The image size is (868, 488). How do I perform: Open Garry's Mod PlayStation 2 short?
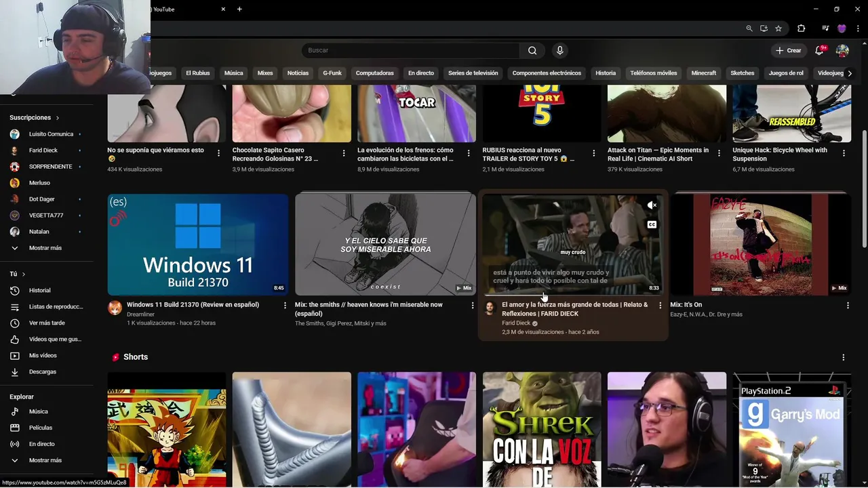point(791,430)
